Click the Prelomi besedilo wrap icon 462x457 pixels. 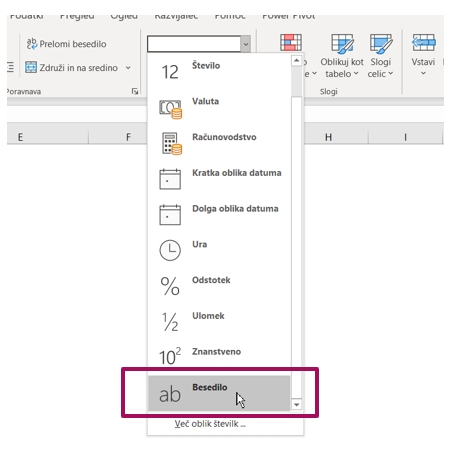[32, 44]
